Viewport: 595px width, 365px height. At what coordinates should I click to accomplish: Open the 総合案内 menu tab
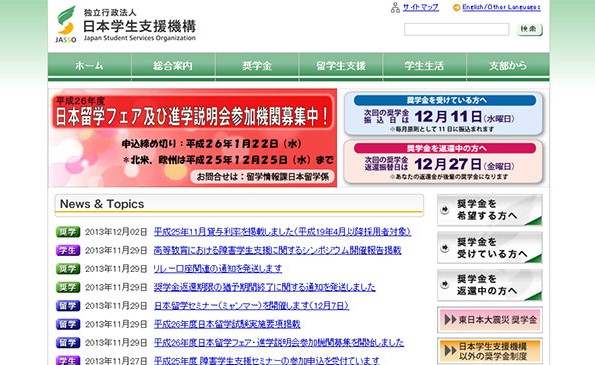coord(173,66)
